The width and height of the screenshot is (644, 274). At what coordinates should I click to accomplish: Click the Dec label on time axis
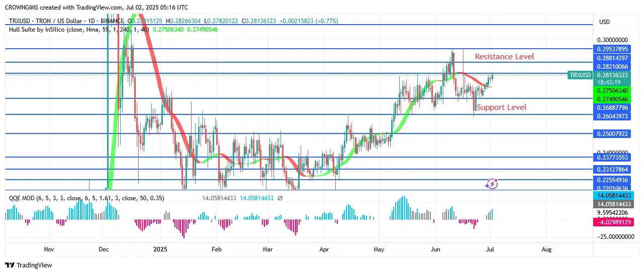(104, 249)
